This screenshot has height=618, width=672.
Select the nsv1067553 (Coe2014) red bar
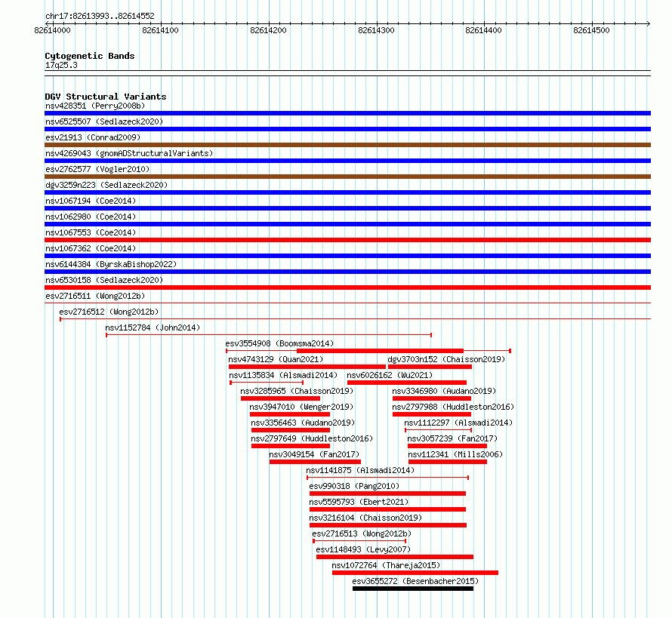click(x=347, y=240)
